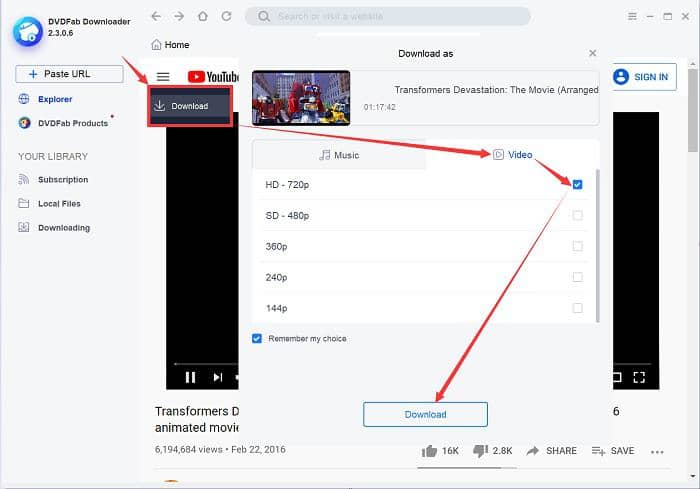Reload the page with refresh icon
Viewport: 700px width, 489px height.
pos(226,17)
